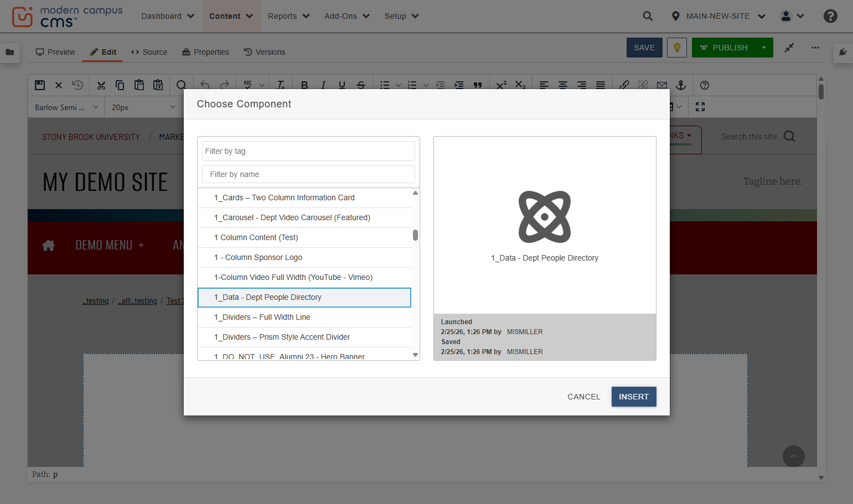This screenshot has height=504, width=853.
Task: Select 1_Dividers – Full Width Line component
Action: [304, 317]
